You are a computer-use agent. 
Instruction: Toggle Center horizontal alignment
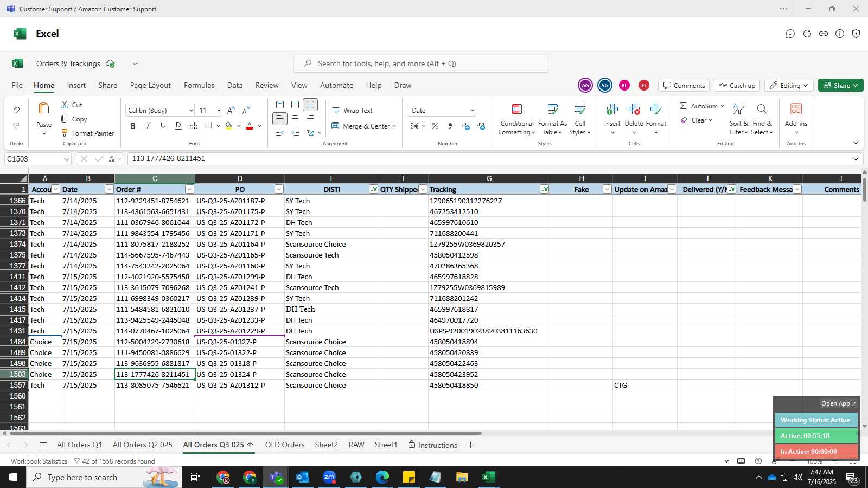[x=295, y=118]
